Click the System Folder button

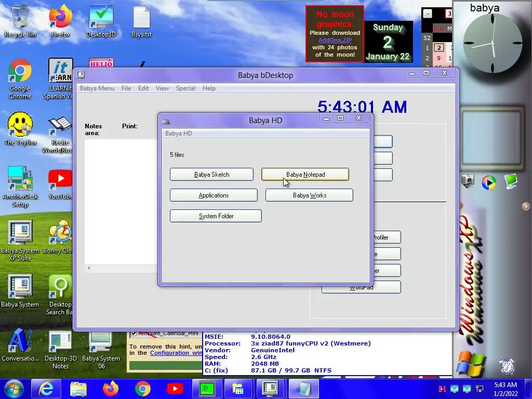pyautogui.click(x=216, y=216)
